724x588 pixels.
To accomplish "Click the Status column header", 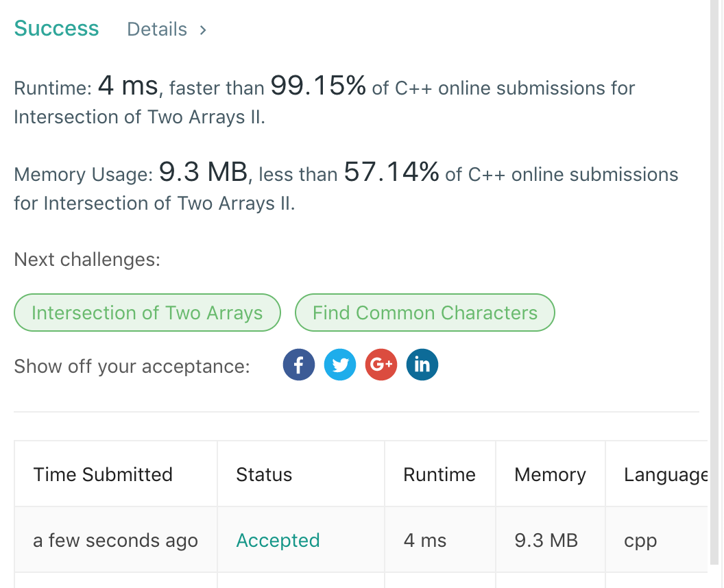I will tap(264, 474).
